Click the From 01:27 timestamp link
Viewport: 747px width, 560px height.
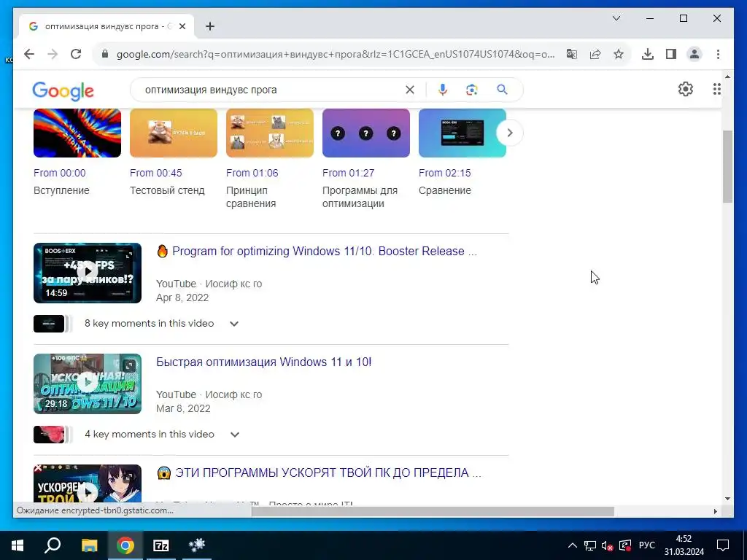click(x=348, y=173)
